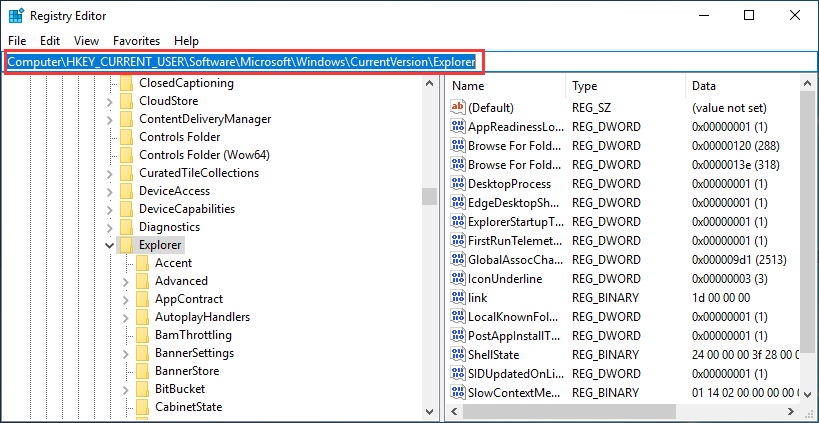Screen dimensions: 819x423
Task: Click the IconUnderline value icon
Action: click(458, 278)
